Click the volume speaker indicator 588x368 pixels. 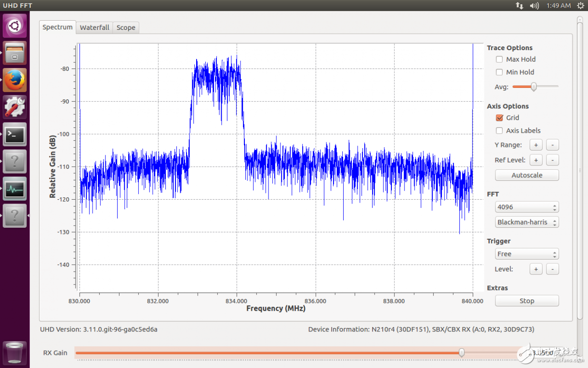click(534, 5)
